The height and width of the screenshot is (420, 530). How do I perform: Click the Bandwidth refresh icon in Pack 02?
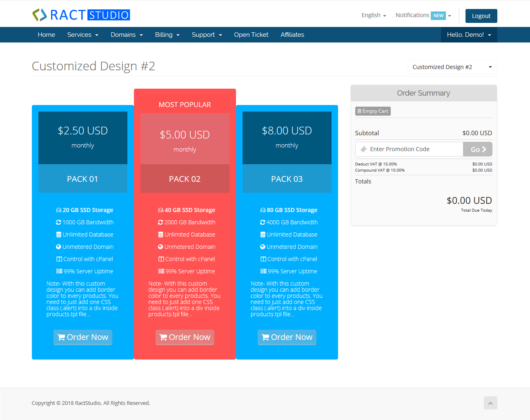(x=161, y=222)
